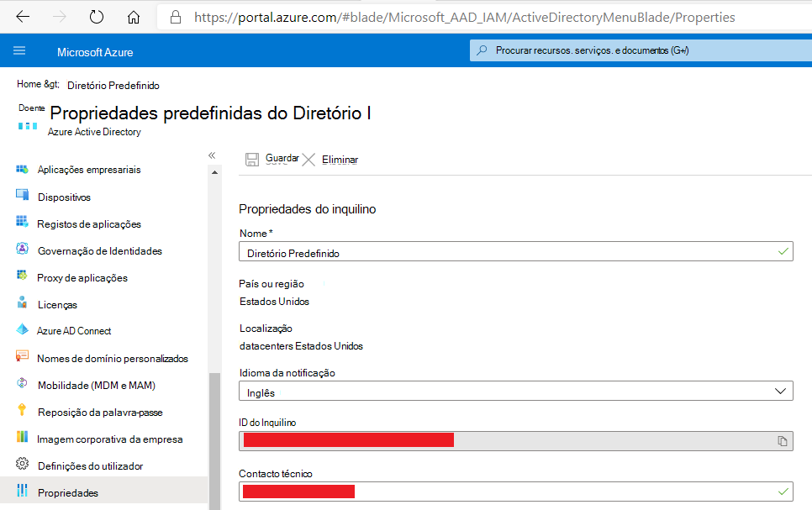812x510 pixels.
Task: Click the Guardar floppy disk icon
Action: pos(252,160)
